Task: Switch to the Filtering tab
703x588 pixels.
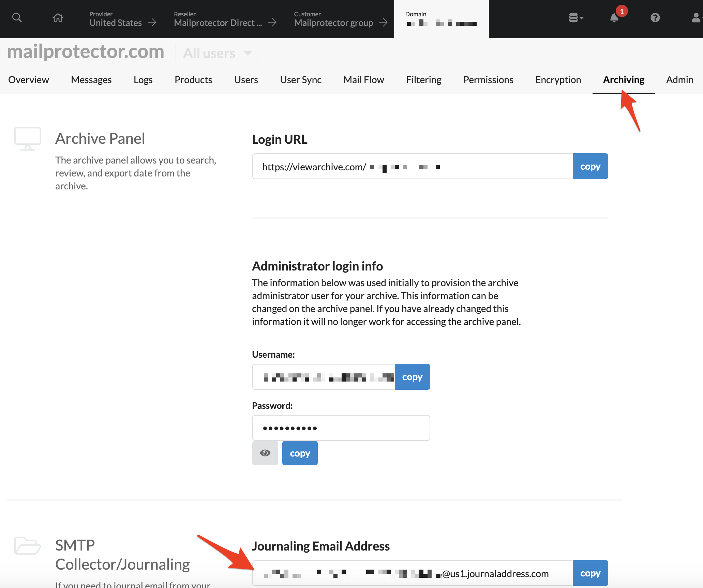Action: pos(423,80)
